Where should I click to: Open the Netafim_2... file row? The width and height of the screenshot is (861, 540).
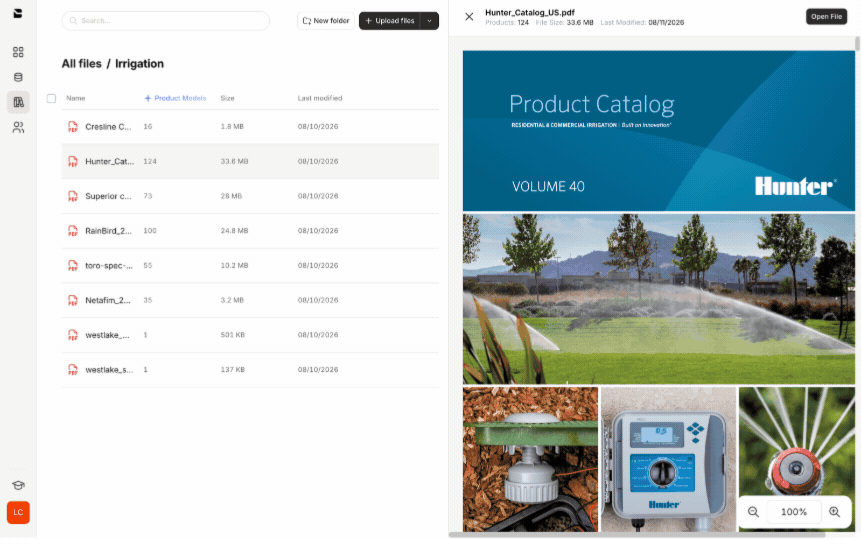250,300
